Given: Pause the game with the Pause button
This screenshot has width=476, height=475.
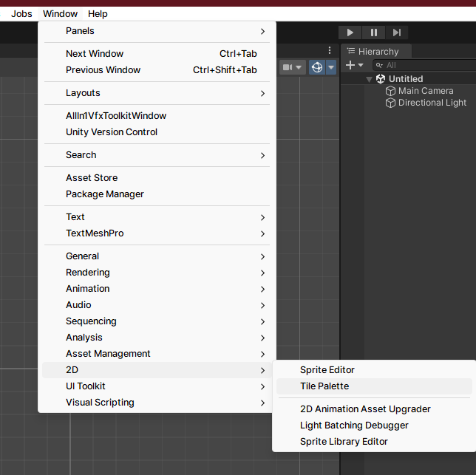Looking at the screenshot, I should (x=374, y=33).
